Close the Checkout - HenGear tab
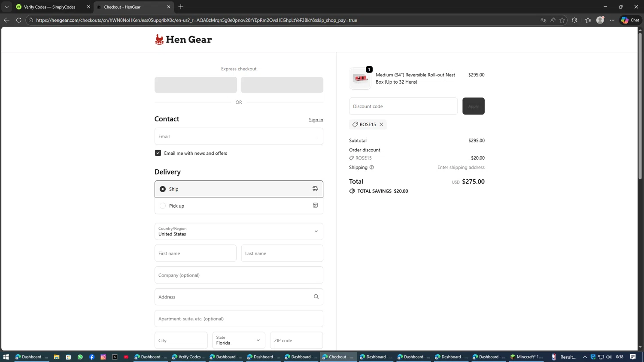This screenshot has width=644, height=362. [x=169, y=7]
